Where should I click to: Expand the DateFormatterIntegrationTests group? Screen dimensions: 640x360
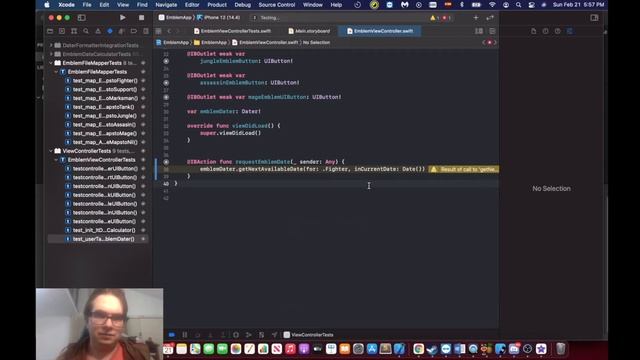(51, 45)
